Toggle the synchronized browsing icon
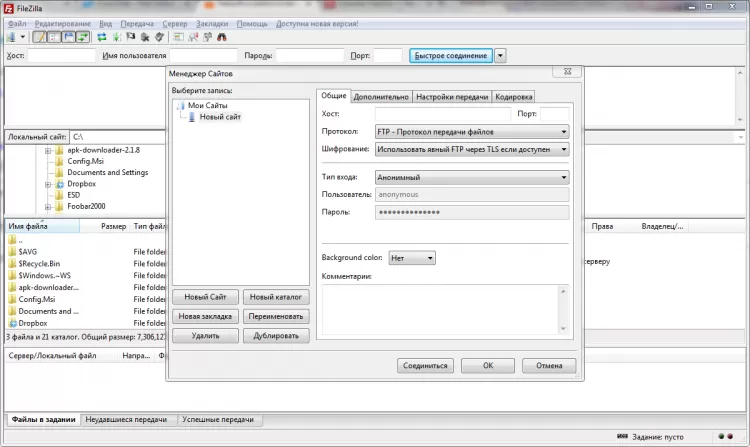Image resolution: width=750 pixels, height=447 pixels. coord(208,37)
